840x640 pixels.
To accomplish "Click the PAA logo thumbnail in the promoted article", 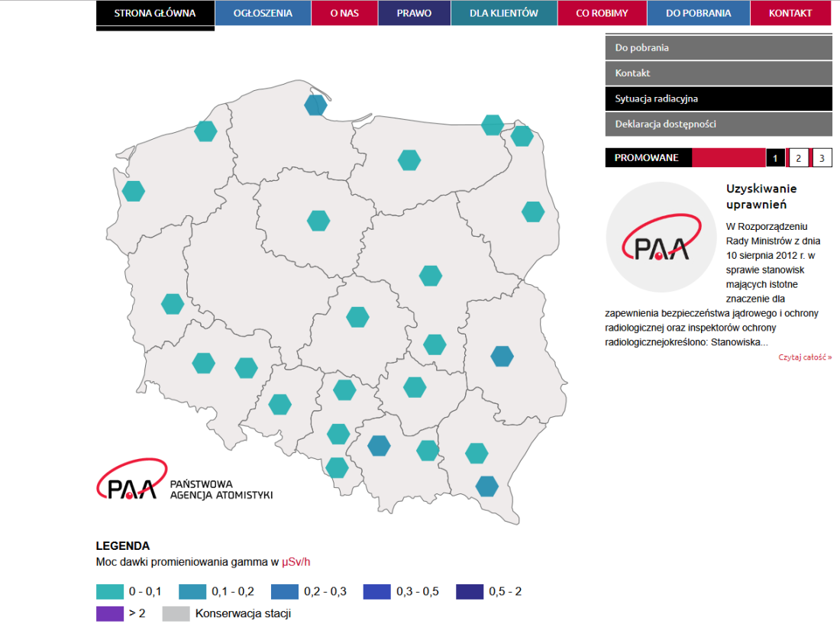I will 661,237.
